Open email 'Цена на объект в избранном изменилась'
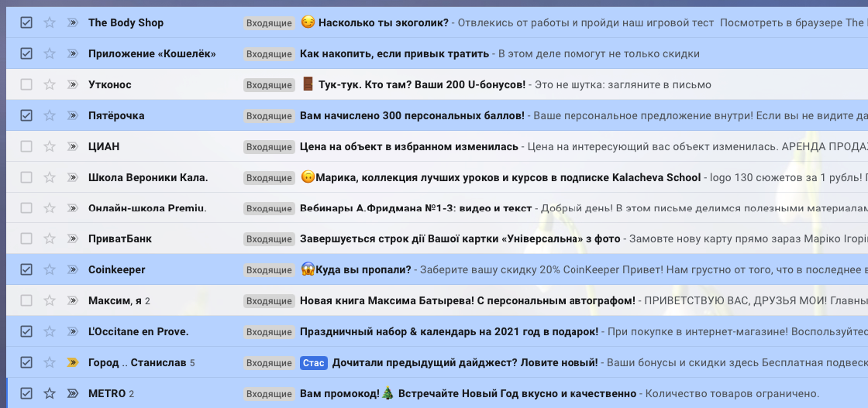This screenshot has width=868, height=408. point(409,146)
